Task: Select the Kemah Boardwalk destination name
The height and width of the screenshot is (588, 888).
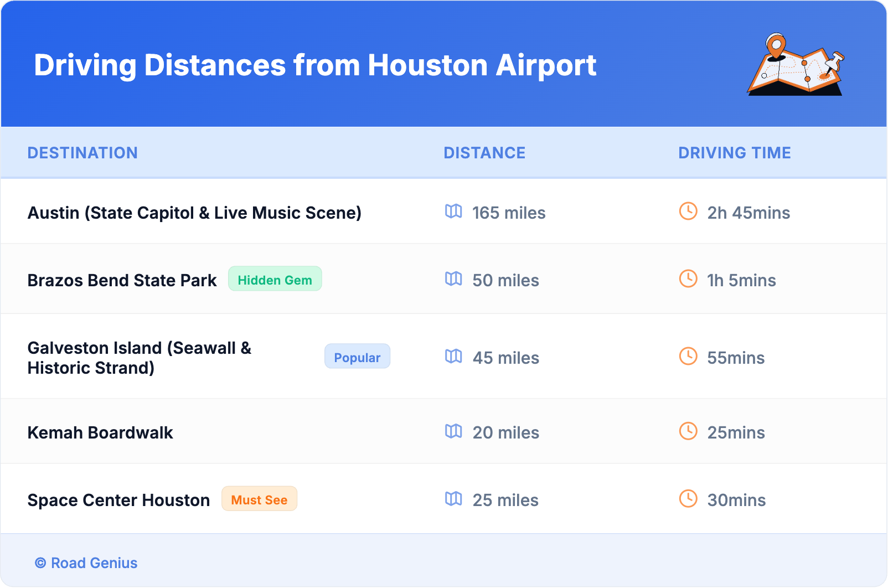Action: (100, 433)
